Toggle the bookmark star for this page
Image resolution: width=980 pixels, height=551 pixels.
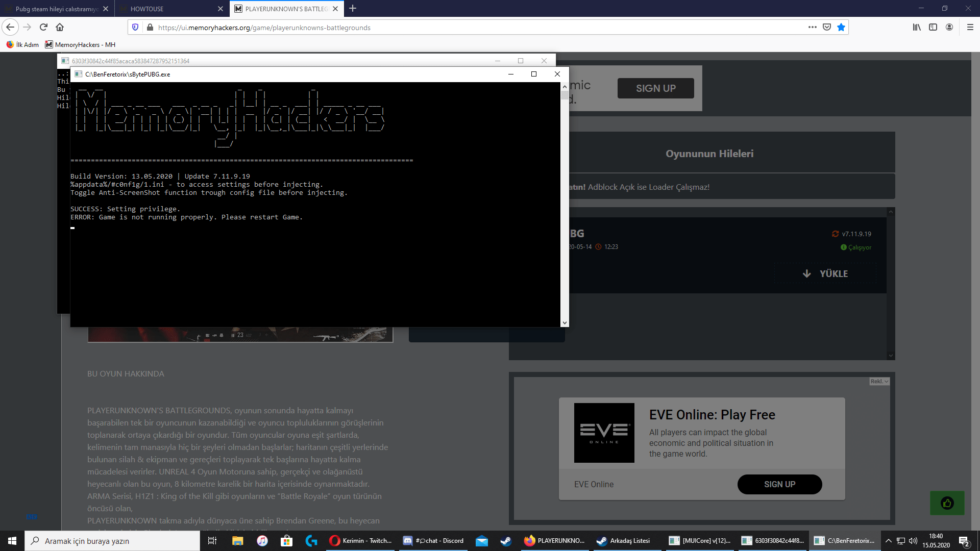841,27
